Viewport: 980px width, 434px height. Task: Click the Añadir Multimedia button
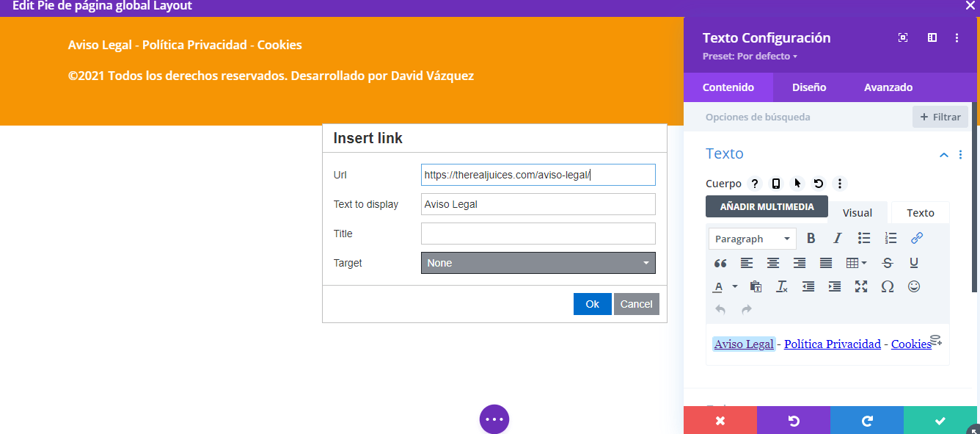click(x=767, y=206)
